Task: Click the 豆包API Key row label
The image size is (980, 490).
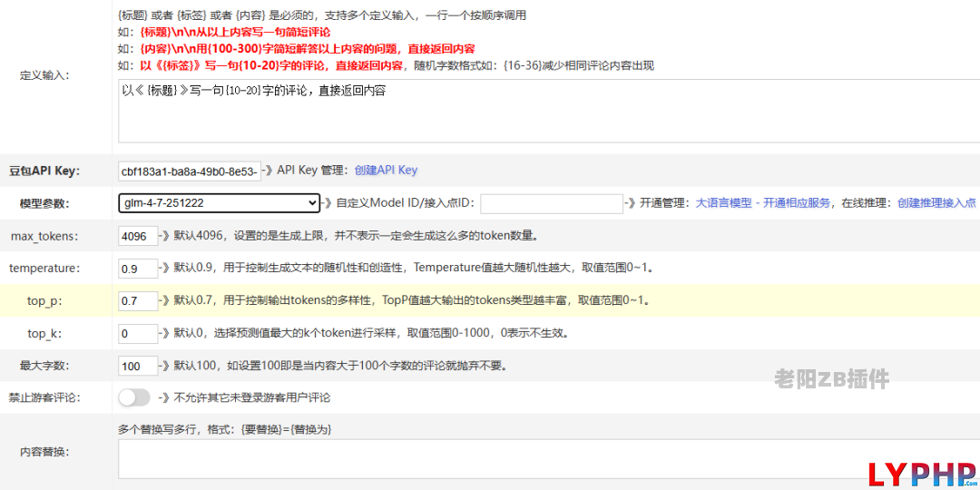Action: [x=44, y=171]
